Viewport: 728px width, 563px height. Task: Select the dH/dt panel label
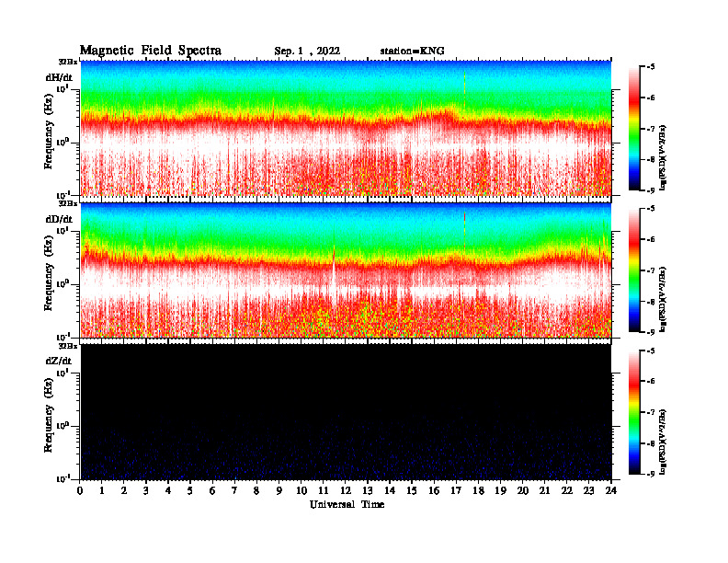pos(59,77)
